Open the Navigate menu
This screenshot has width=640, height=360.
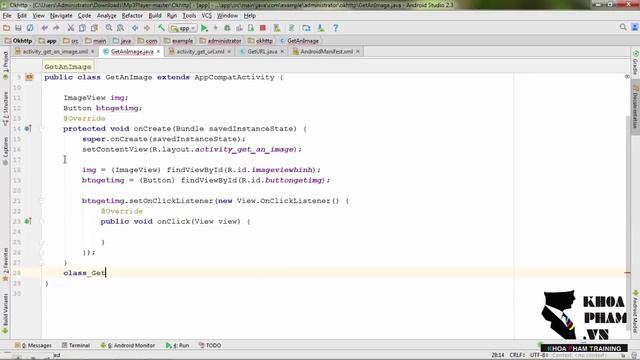(x=61, y=16)
